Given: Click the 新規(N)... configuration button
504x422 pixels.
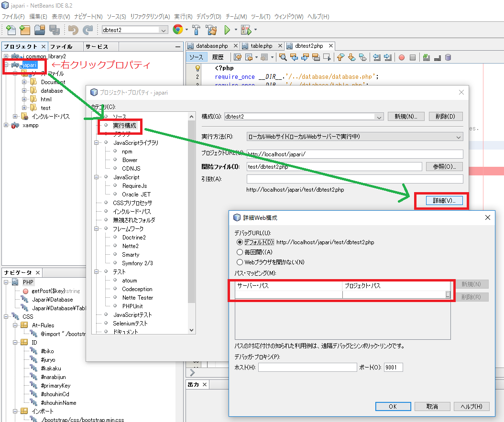Looking at the screenshot, I should coord(406,116).
